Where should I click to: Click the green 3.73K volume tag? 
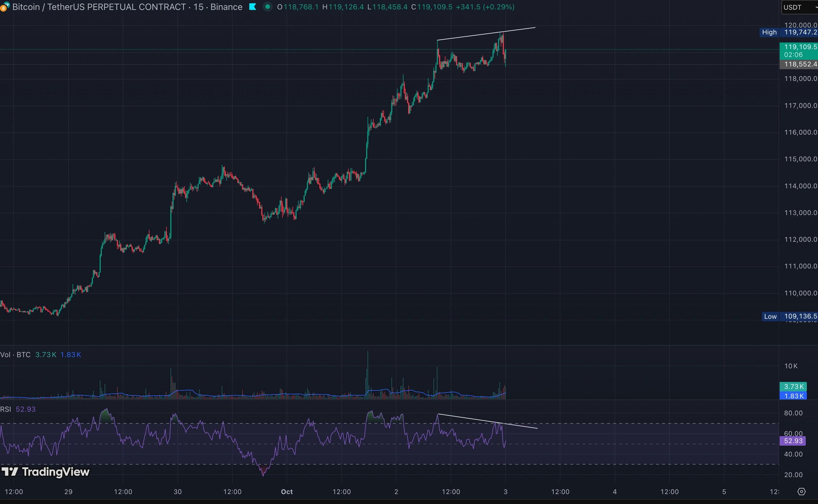pos(793,387)
